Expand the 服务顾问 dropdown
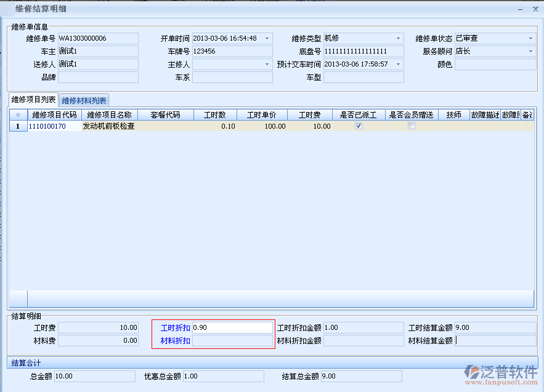 pos(530,52)
